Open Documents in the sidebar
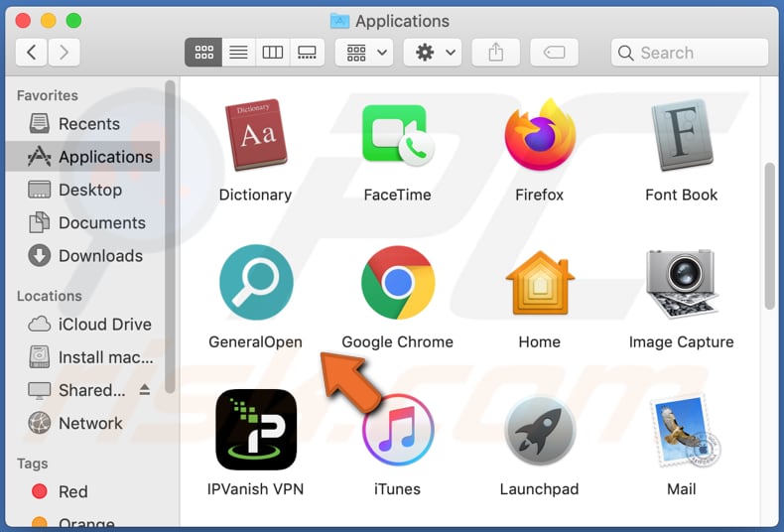 coord(82,222)
